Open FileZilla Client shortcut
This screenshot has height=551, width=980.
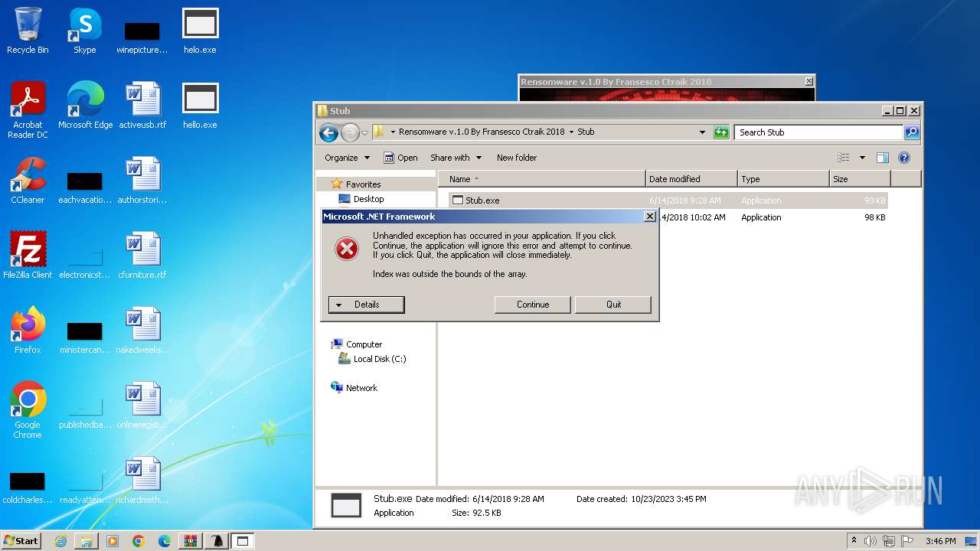[x=28, y=256]
